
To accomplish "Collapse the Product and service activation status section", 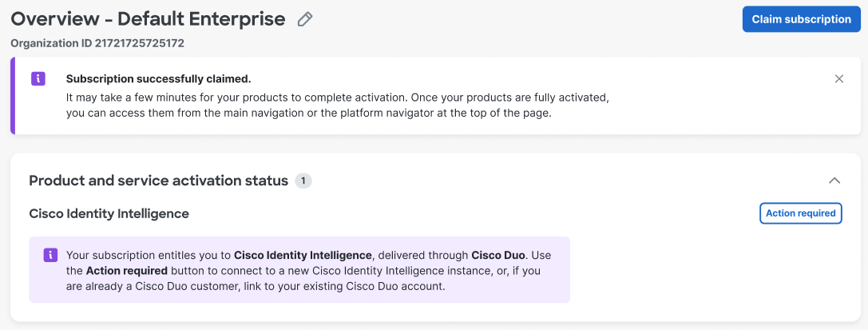I will pyautogui.click(x=834, y=181).
